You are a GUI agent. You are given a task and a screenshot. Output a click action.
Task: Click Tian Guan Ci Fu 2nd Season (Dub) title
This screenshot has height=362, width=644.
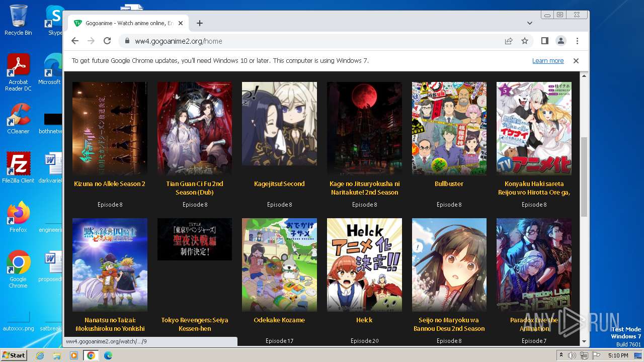(195, 188)
